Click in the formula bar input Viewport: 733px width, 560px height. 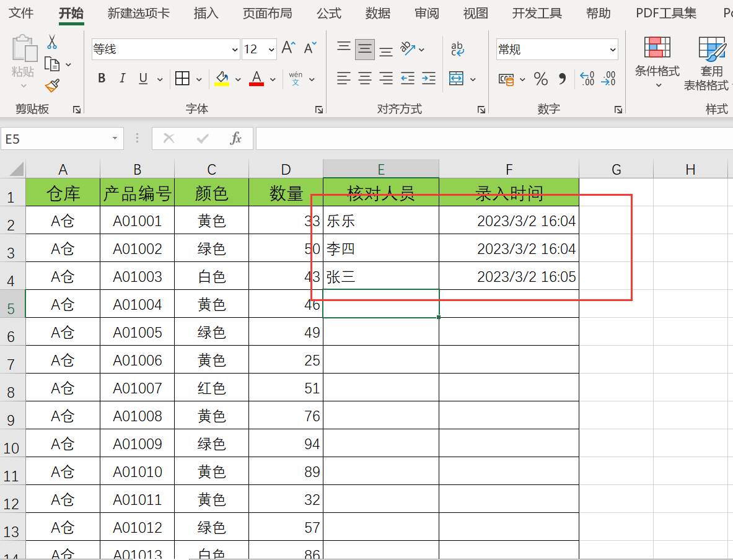494,138
